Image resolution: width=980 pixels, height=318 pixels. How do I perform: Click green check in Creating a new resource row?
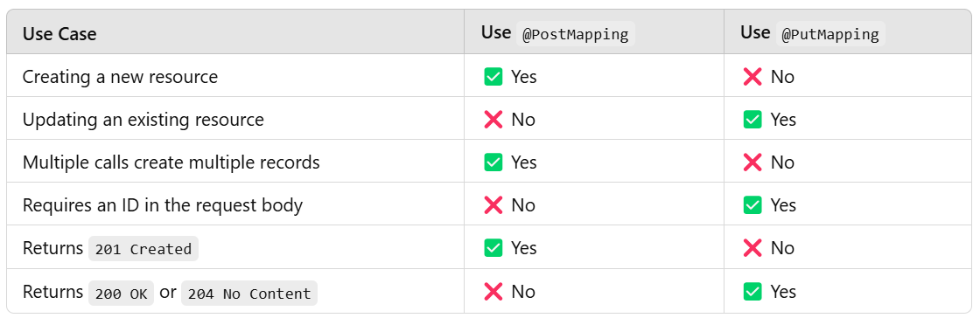click(x=493, y=77)
